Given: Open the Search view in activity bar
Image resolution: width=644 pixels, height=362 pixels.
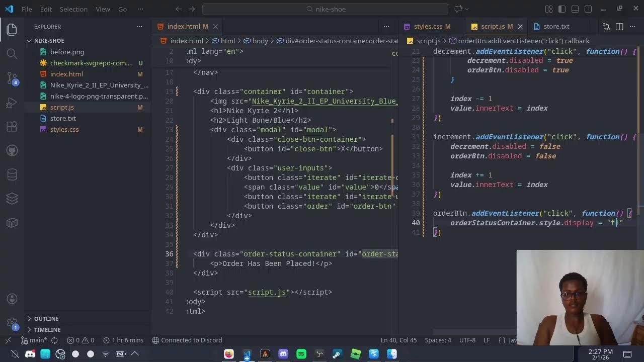Looking at the screenshot, I should 12,53.
